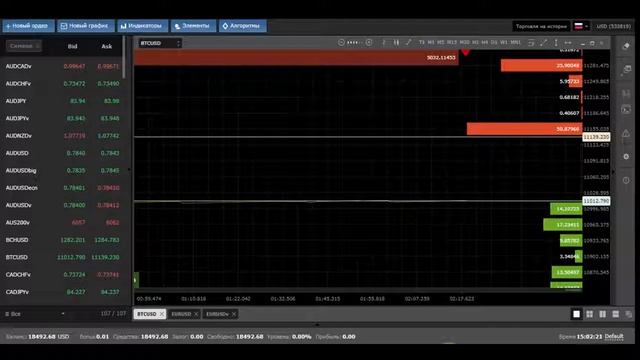Screen dimensions: 640x360
Task: Open the Индикаторы menu
Action: point(142,26)
